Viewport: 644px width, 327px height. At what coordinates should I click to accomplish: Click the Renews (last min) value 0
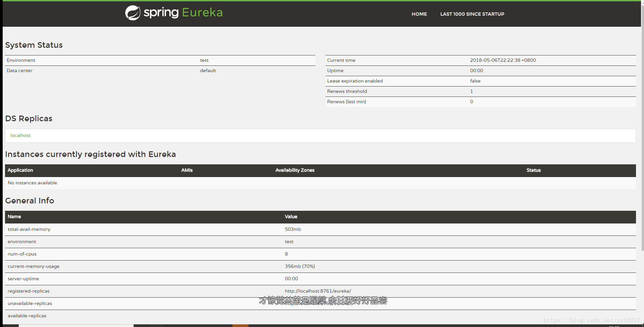click(x=471, y=102)
